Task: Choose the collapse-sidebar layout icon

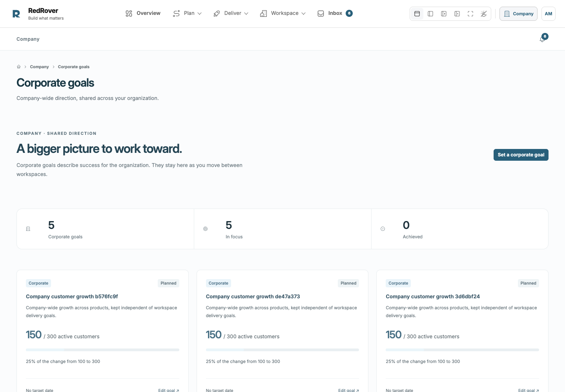Action: [457, 14]
